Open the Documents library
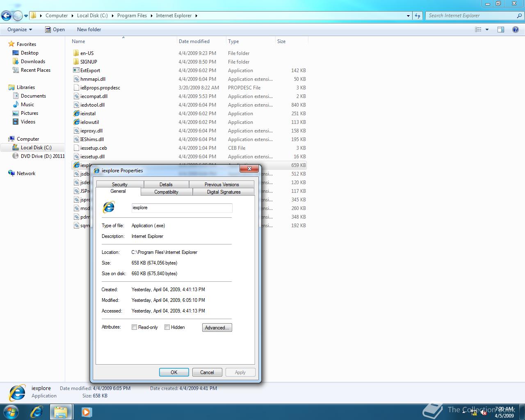 tap(33, 96)
